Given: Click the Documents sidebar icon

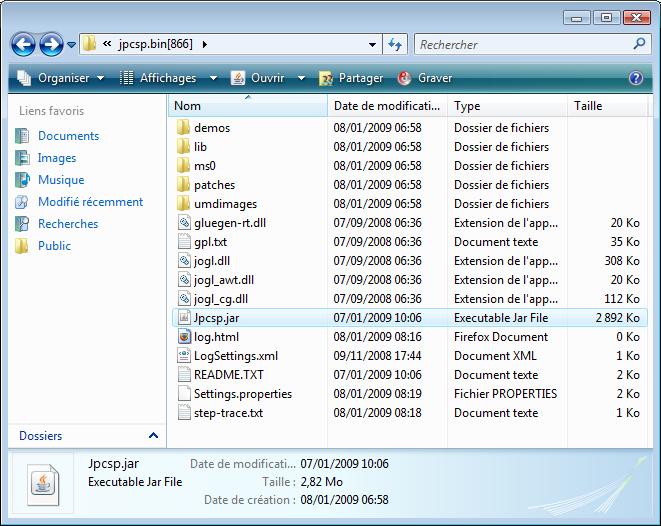Looking at the screenshot, I should tap(22, 136).
